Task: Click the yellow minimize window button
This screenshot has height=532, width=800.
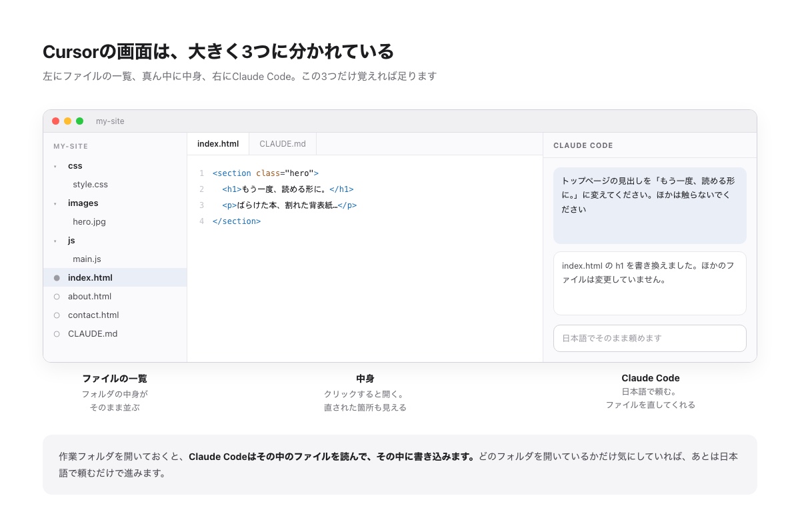Action: tap(67, 121)
